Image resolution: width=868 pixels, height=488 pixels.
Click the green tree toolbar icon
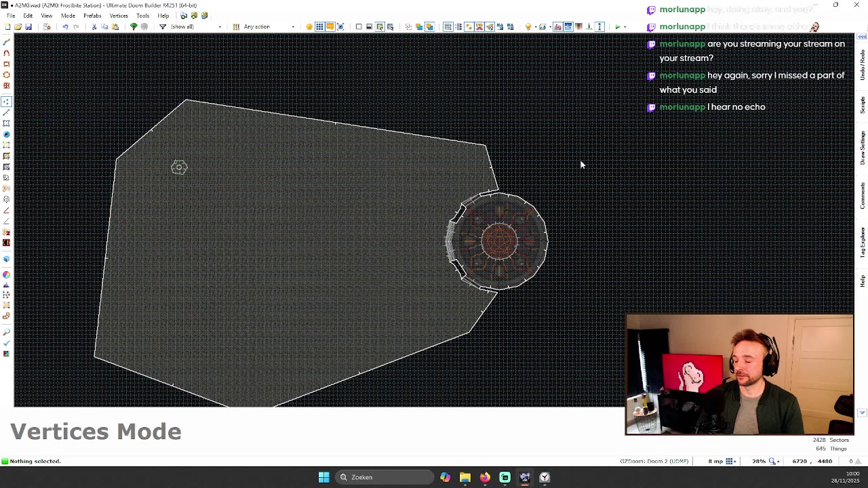click(x=134, y=26)
